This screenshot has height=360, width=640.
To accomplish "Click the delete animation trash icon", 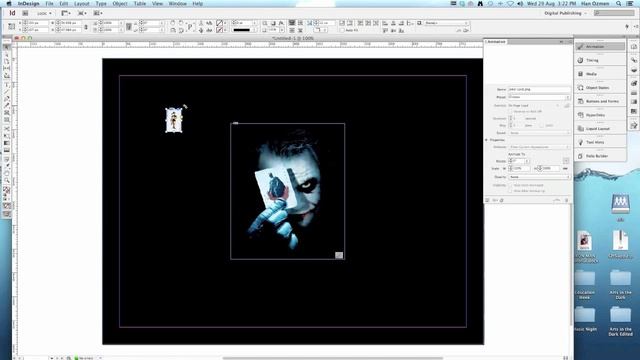I will click(567, 200).
